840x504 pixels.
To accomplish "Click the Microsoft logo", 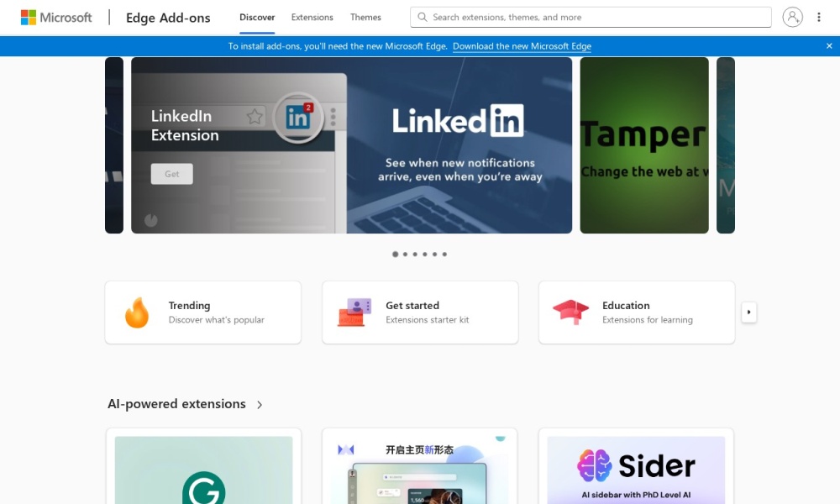I will pyautogui.click(x=56, y=17).
